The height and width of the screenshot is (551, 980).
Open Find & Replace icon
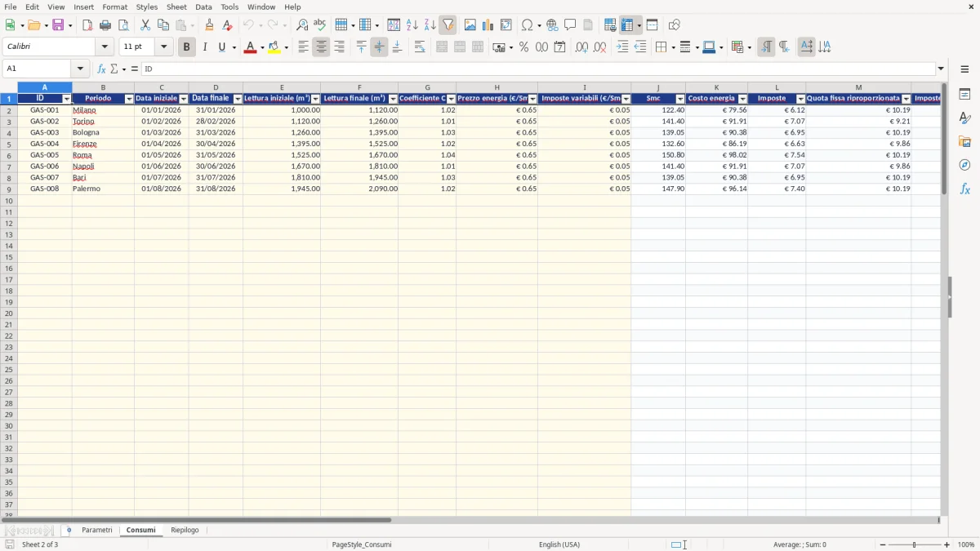coord(302,25)
